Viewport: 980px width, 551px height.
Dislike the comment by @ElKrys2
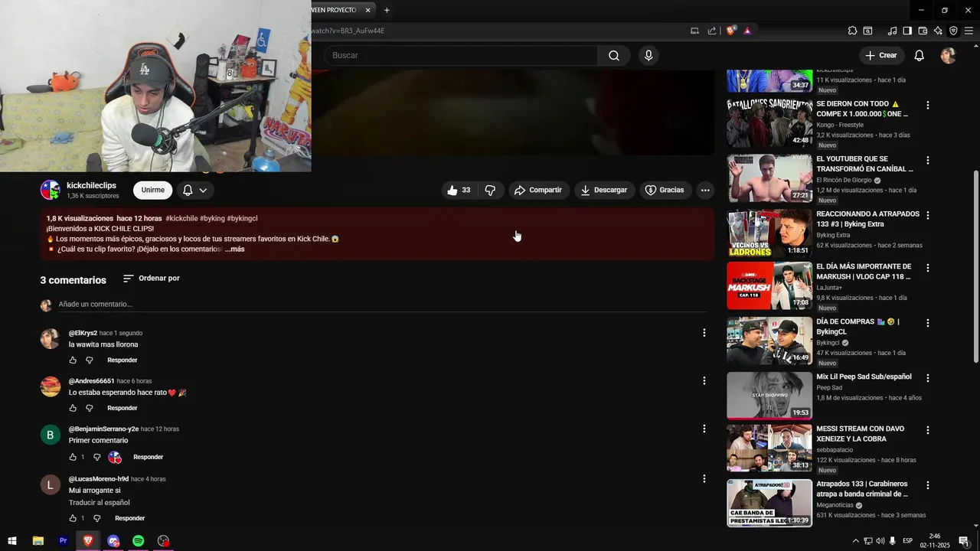click(90, 360)
